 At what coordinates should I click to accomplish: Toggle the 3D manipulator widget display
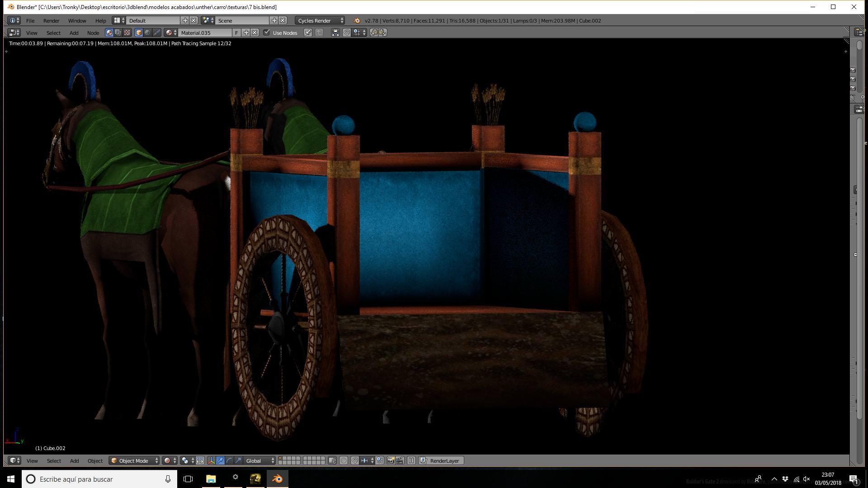pos(211,460)
